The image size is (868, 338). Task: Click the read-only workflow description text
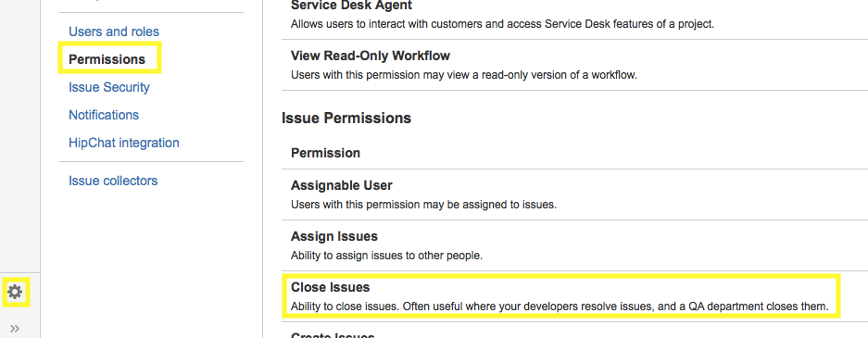pos(464,75)
